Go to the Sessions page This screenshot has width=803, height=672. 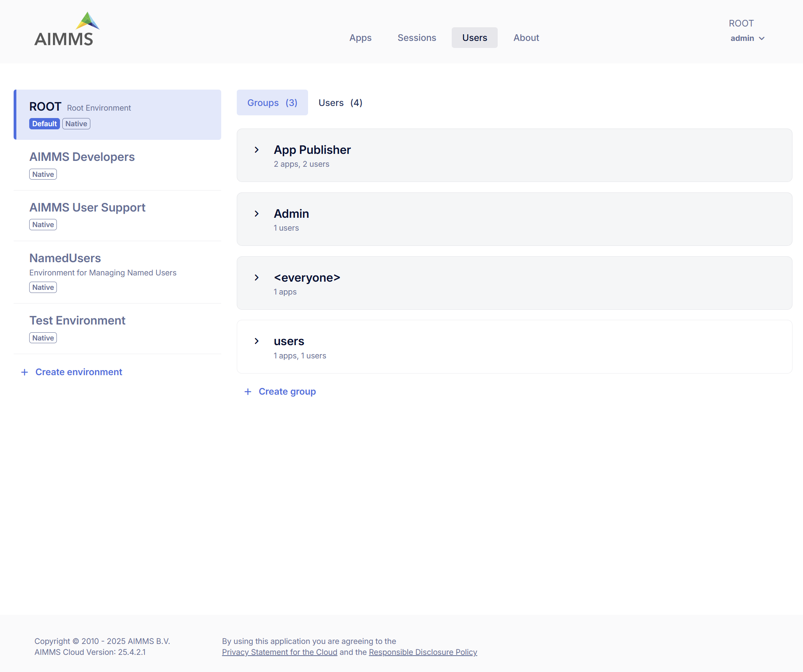click(417, 38)
